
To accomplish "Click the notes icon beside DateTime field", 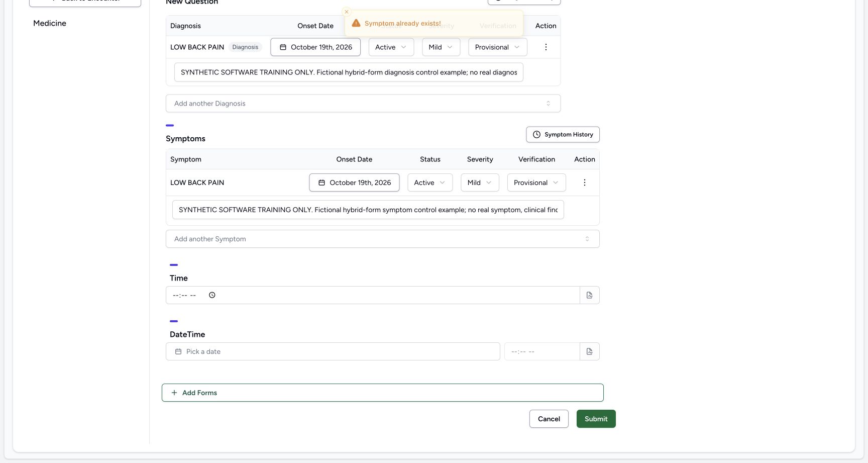I will click(590, 351).
